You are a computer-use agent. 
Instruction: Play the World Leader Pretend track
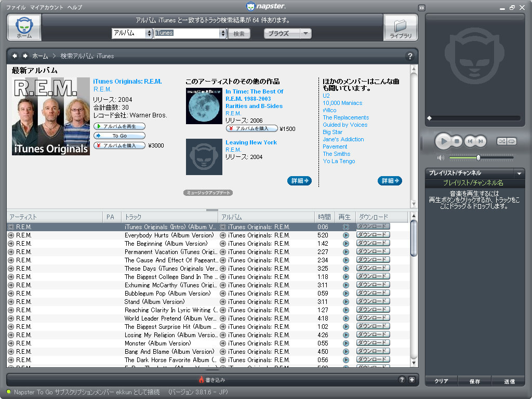345,318
